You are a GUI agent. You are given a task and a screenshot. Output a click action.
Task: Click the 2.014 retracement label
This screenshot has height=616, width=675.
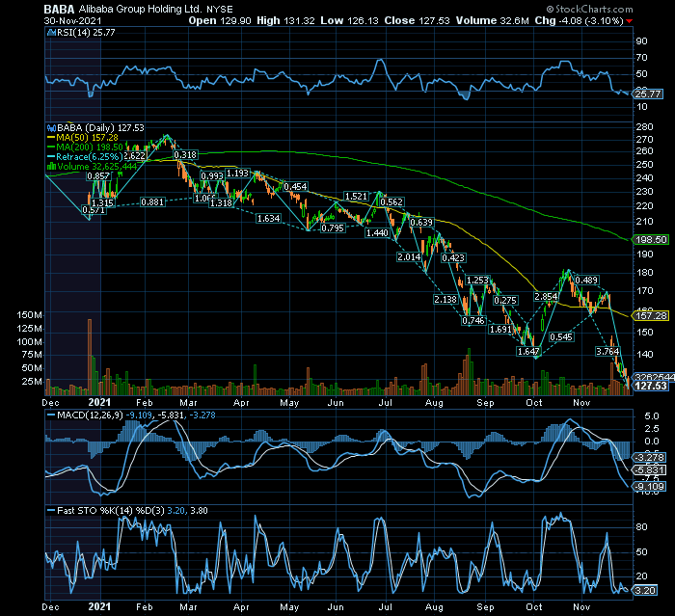[x=409, y=257]
